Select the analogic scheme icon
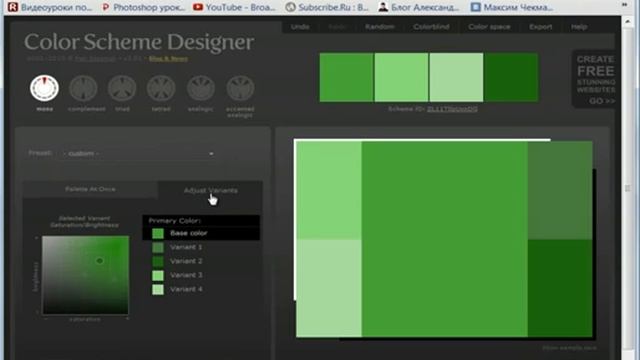The height and width of the screenshot is (360, 640). [x=201, y=88]
